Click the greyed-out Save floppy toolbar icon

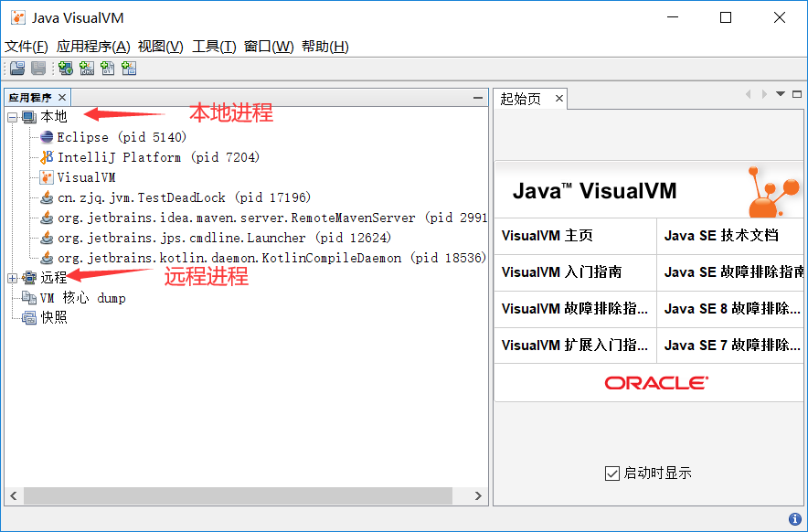[x=38, y=68]
